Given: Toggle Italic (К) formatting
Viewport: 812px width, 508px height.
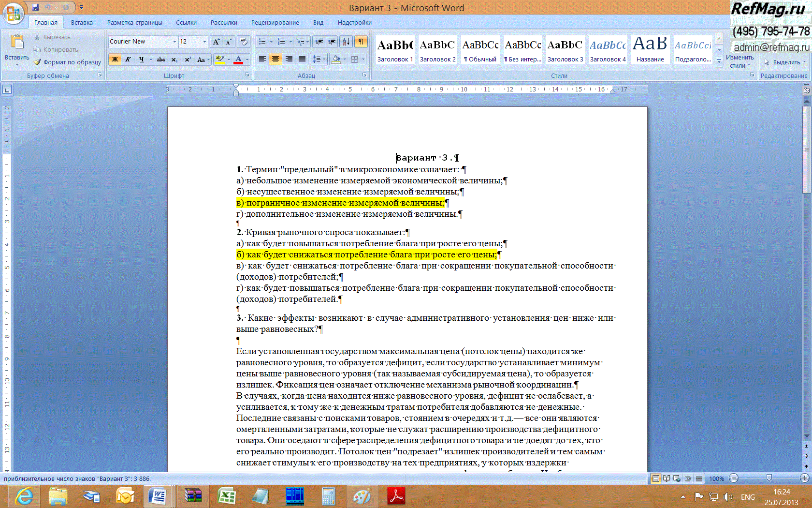Looking at the screenshot, I should click(x=128, y=60).
